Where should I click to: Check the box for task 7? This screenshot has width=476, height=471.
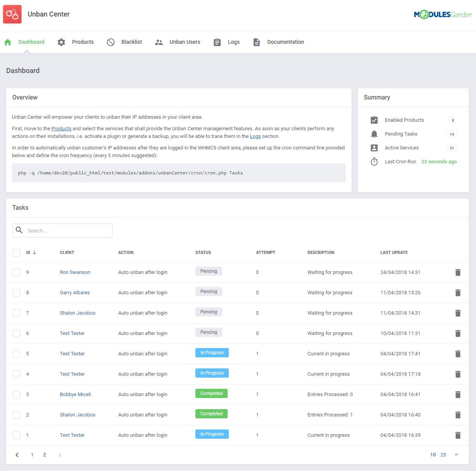click(16, 313)
